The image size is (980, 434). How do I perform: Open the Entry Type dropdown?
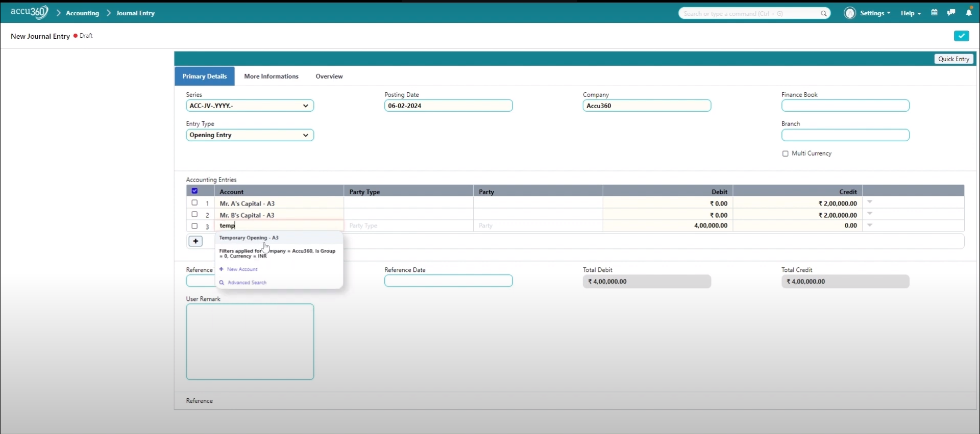tap(250, 135)
